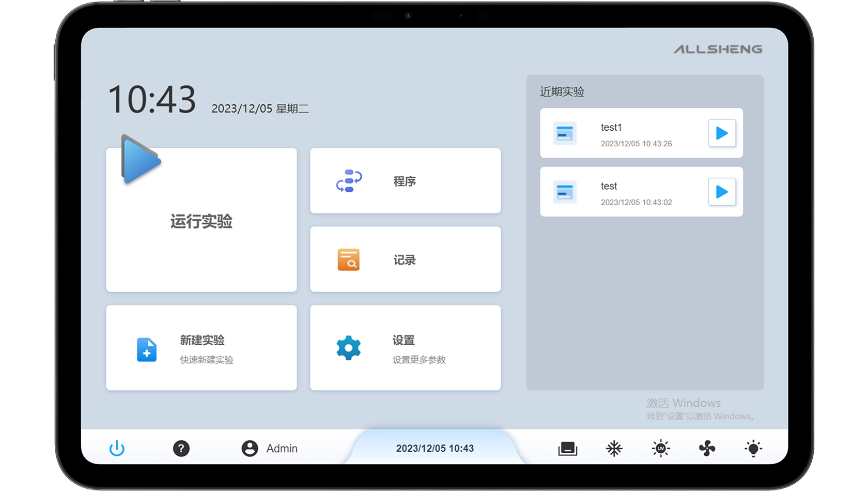
Task: Click the gear icon on 设置 tile
Action: coord(348,347)
